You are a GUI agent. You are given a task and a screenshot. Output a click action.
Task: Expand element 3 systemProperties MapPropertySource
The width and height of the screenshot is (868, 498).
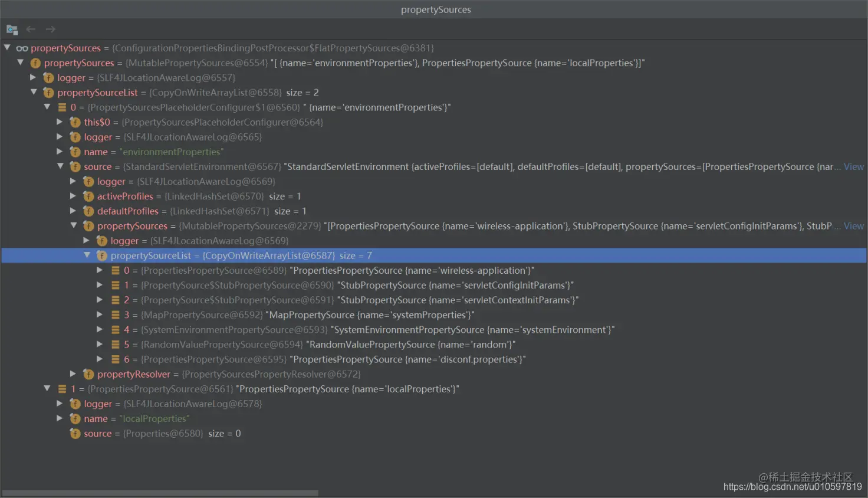click(100, 314)
